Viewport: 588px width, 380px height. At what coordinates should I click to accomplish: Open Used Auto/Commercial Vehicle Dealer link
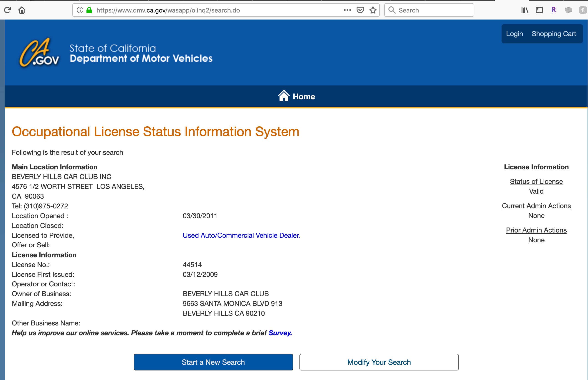241,235
